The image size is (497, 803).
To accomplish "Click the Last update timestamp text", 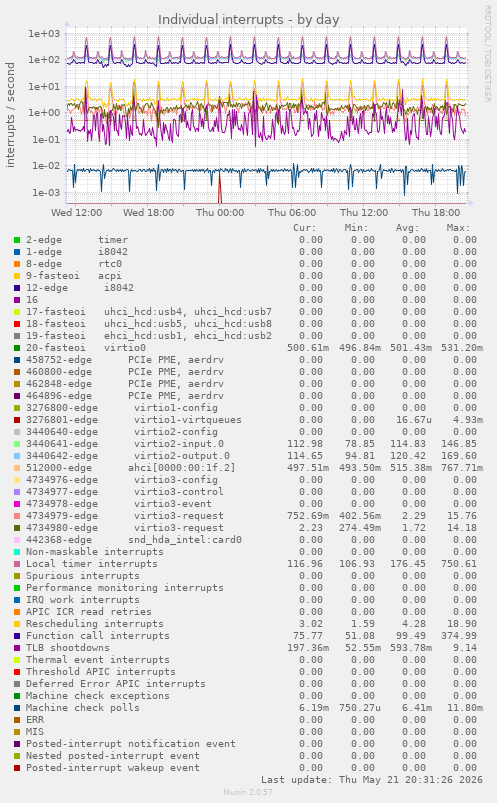I will point(372,780).
